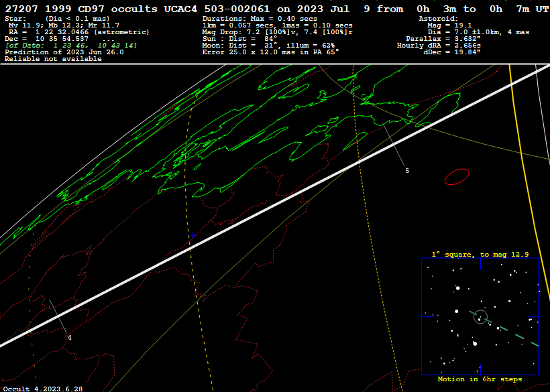Click 'Prediction of 2023 Jun 26.0' text
The width and height of the screenshot is (550, 392).
(64, 52)
